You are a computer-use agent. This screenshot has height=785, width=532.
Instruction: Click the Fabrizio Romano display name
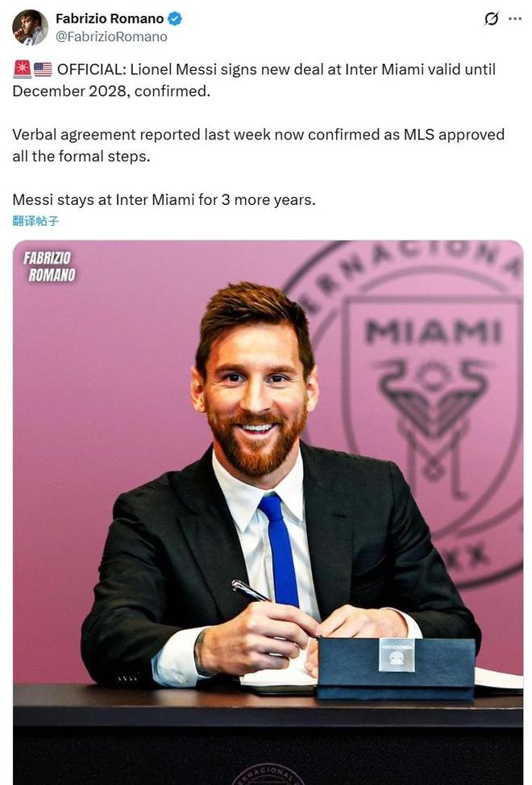(110, 19)
